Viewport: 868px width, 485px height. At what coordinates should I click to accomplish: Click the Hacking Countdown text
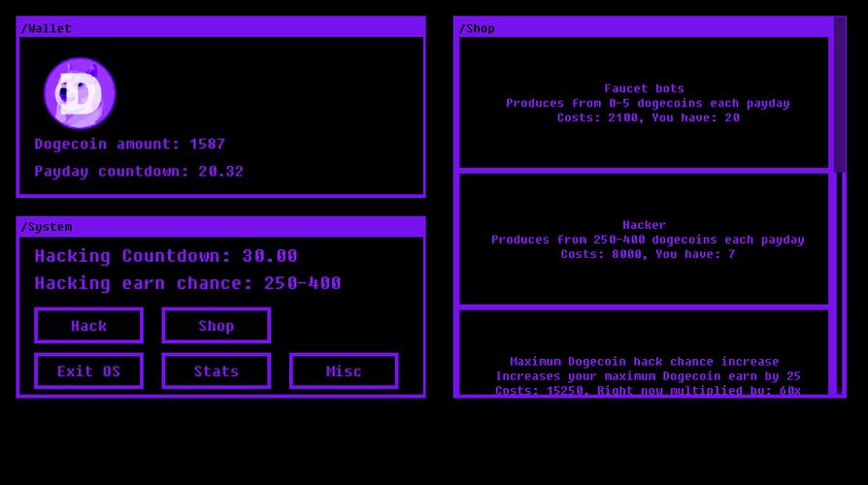coord(166,256)
